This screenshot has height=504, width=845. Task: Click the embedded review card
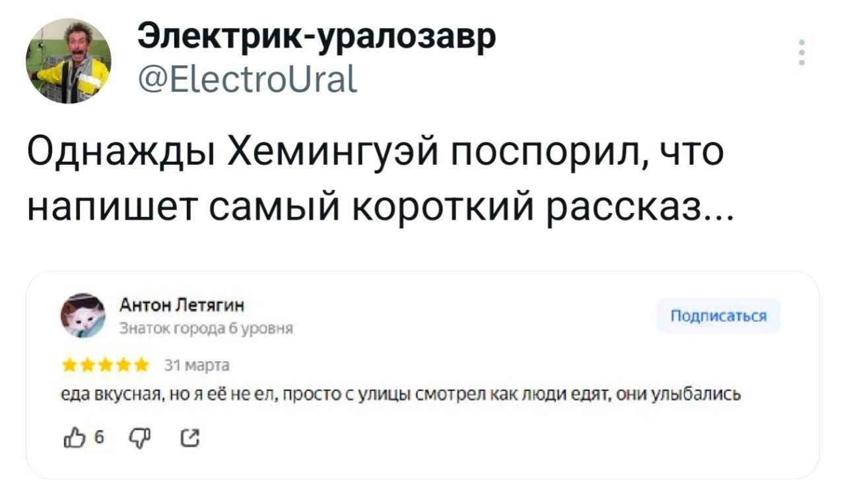pyautogui.click(x=419, y=376)
